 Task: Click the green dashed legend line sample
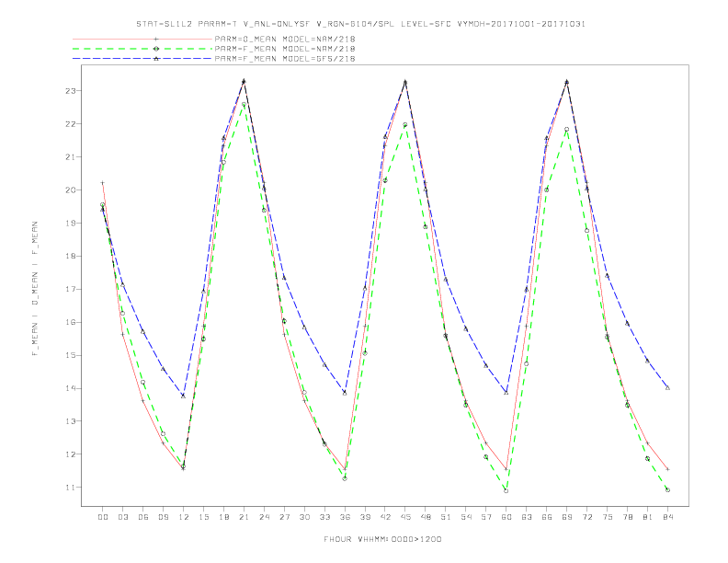click(x=142, y=49)
